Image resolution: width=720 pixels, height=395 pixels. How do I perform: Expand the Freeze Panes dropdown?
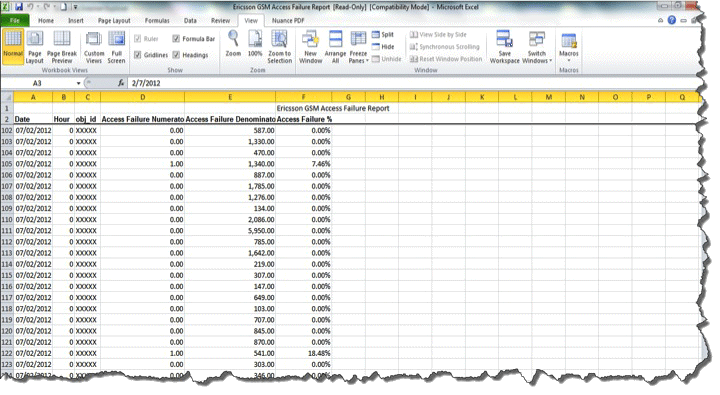click(x=358, y=57)
